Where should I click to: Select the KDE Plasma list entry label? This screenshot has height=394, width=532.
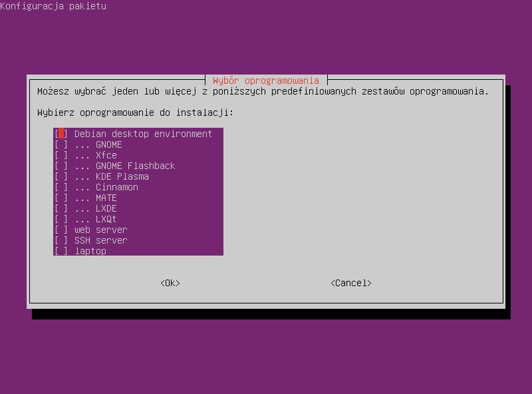[122, 177]
